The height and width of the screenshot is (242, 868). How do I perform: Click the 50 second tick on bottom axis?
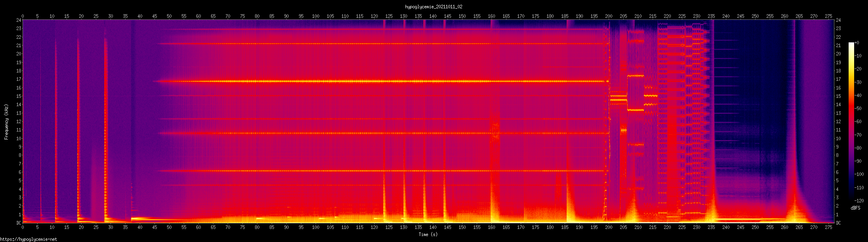[169, 227]
